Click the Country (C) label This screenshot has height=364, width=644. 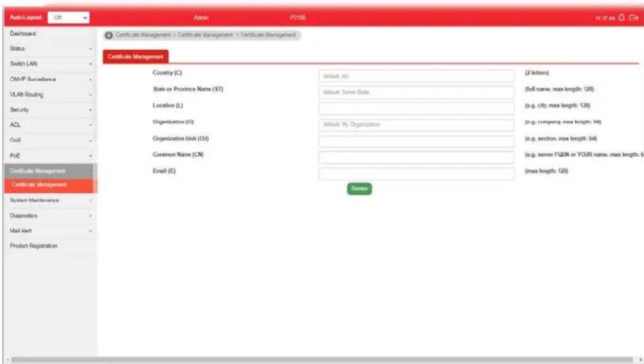click(x=167, y=73)
